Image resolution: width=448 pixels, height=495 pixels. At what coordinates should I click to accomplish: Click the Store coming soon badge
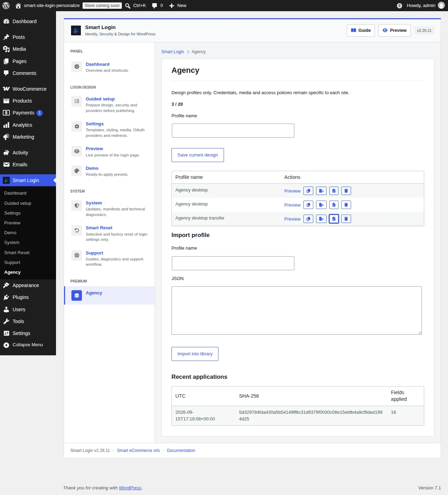point(102,6)
